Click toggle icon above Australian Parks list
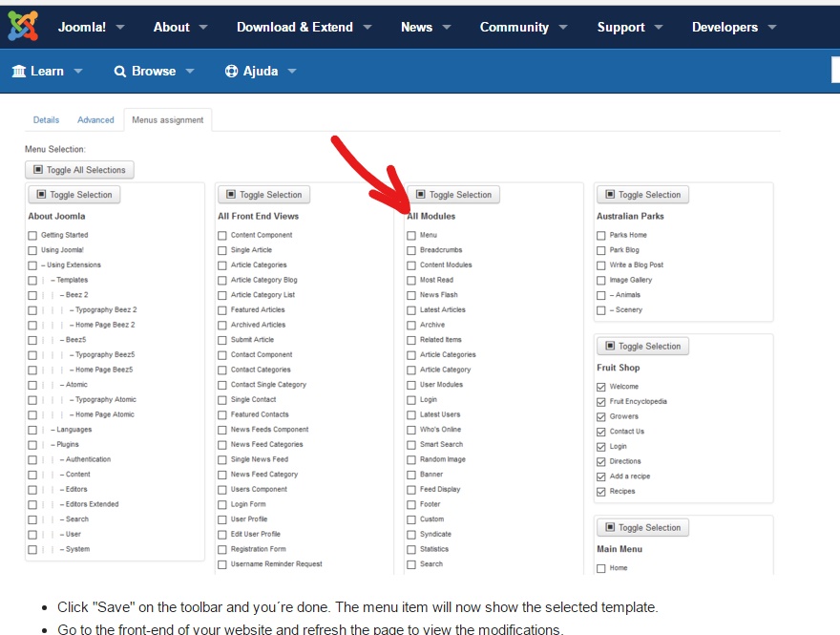Screen dimensions: 840x635 [610, 194]
